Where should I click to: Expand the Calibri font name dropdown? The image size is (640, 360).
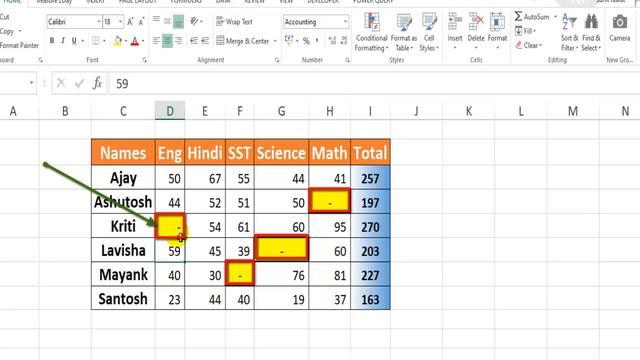tap(99, 22)
